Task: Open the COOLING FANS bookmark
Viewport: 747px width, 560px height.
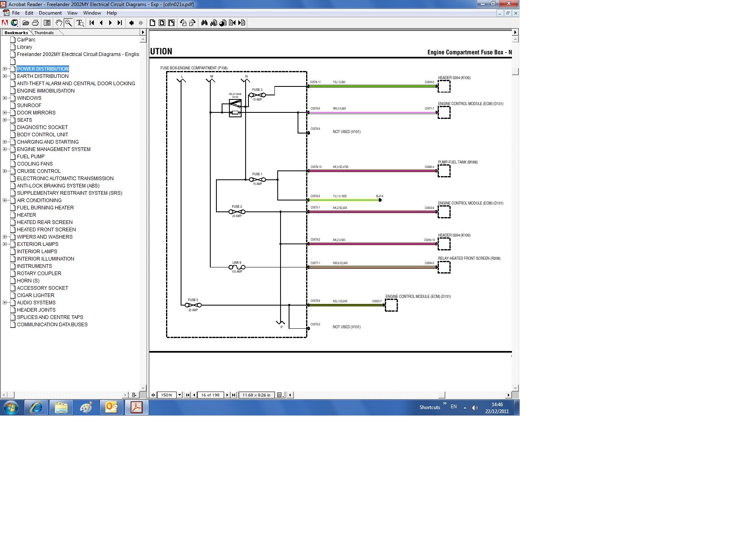Action: [35, 164]
